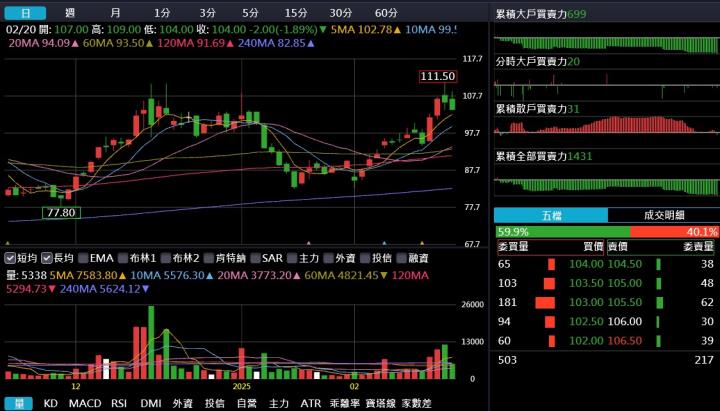Open the 成交明細 trade details tab
The height and width of the screenshot is (411, 720).
point(664,215)
